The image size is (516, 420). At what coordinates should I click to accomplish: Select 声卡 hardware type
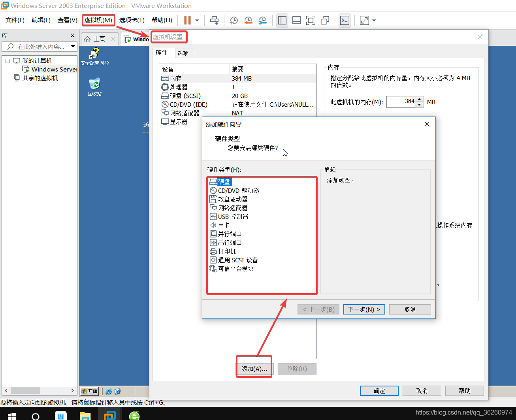[220, 225]
